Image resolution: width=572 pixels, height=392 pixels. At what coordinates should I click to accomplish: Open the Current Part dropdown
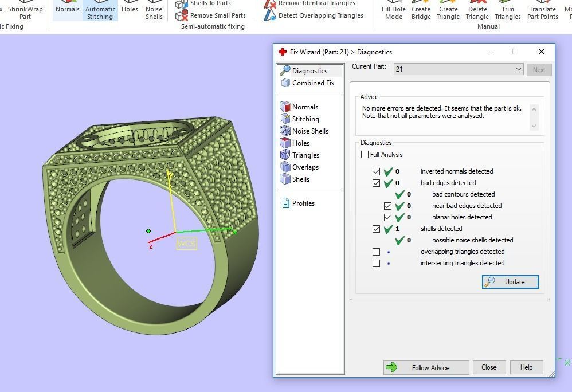pyautogui.click(x=459, y=69)
